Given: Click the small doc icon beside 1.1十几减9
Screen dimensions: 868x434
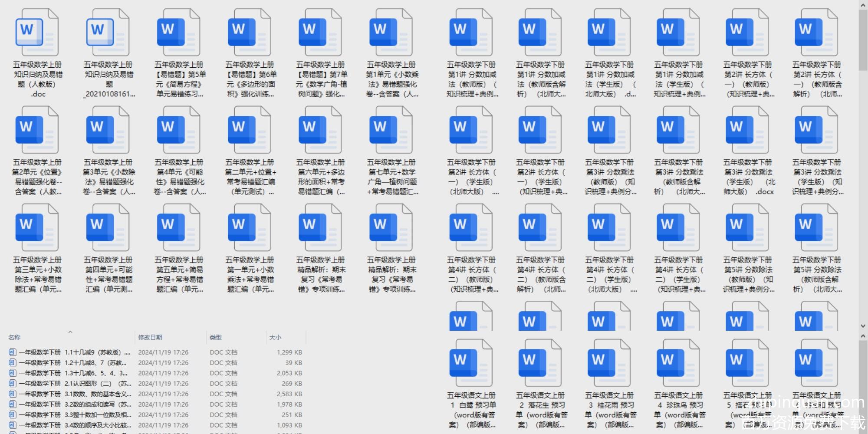Looking at the screenshot, I should [x=12, y=352].
